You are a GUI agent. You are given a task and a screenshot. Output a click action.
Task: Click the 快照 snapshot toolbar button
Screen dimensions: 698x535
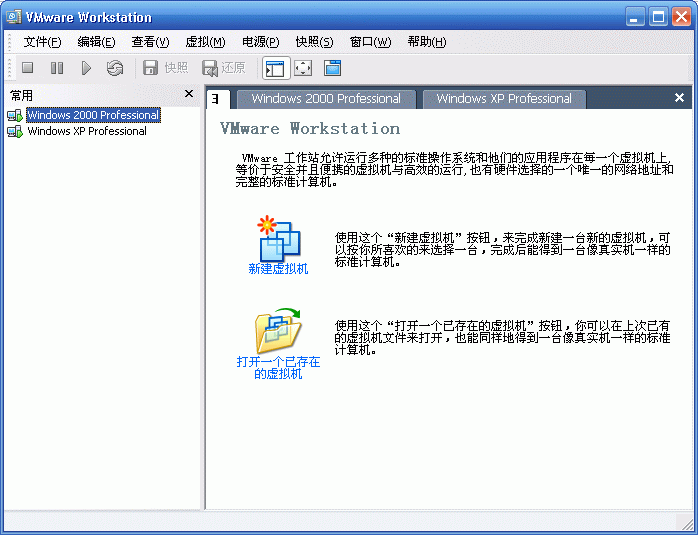tap(165, 68)
